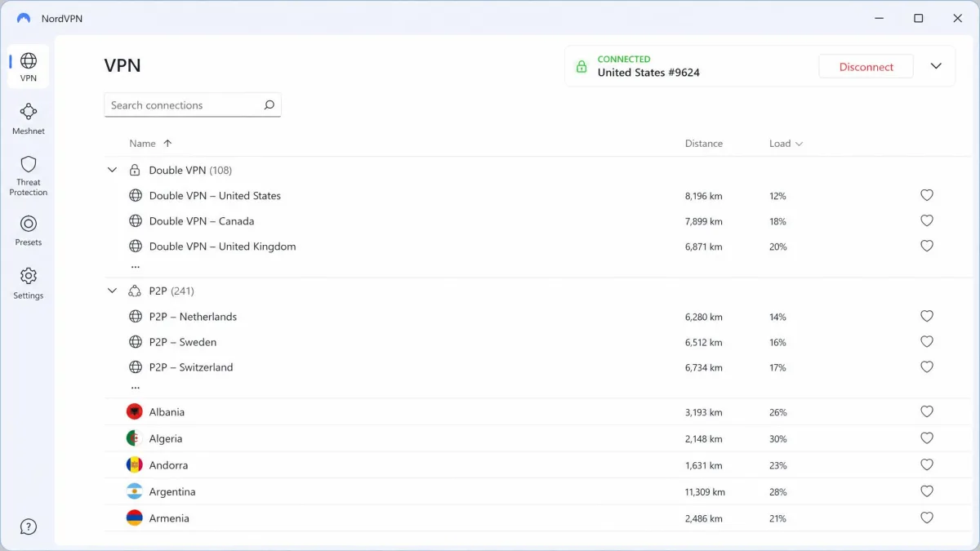Click globe icon for Double VPN – United Kingdom

click(136, 246)
